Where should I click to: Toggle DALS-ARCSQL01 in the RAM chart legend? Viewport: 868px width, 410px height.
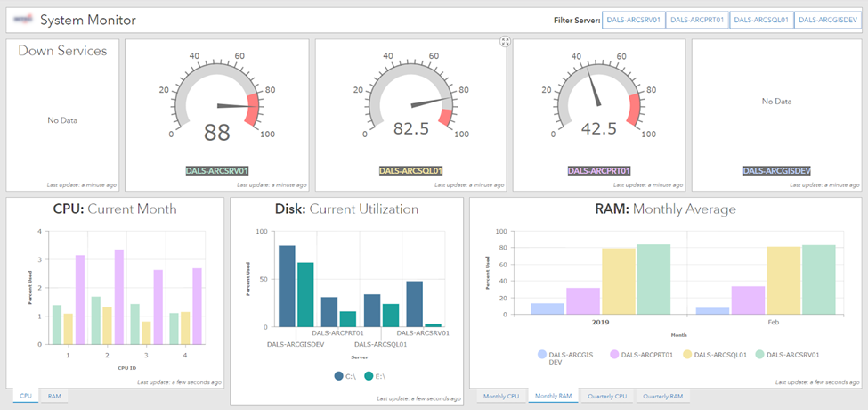coord(714,354)
